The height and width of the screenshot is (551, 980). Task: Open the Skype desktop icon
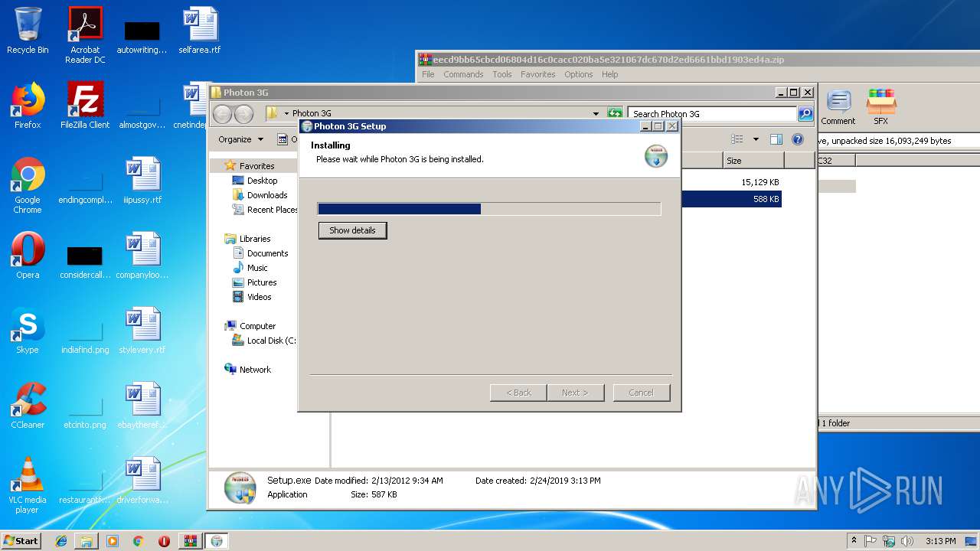coord(28,331)
